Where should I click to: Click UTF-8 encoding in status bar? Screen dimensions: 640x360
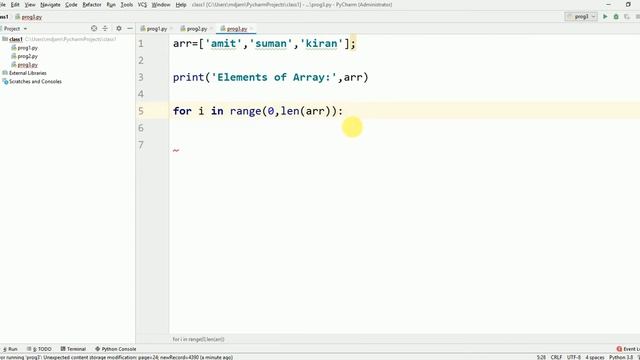click(573, 357)
